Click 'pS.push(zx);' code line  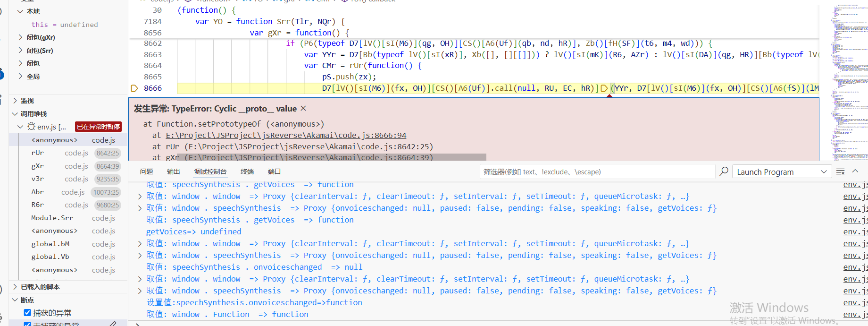click(x=349, y=77)
